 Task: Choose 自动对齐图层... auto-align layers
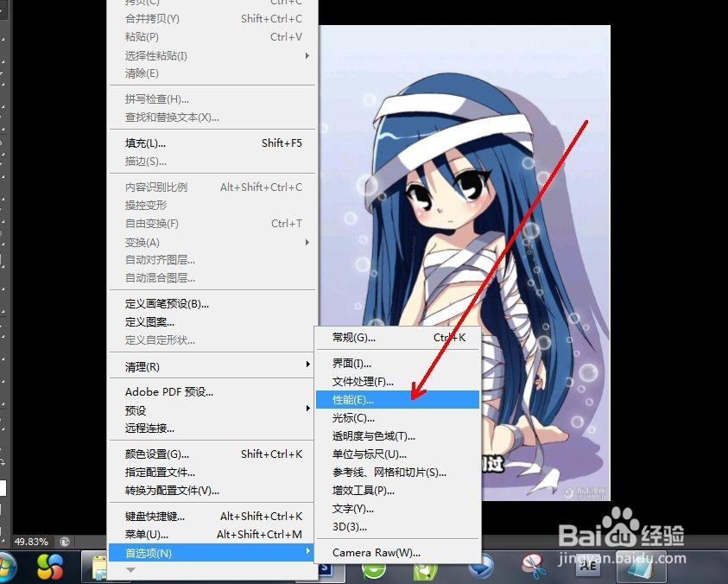[212, 260]
